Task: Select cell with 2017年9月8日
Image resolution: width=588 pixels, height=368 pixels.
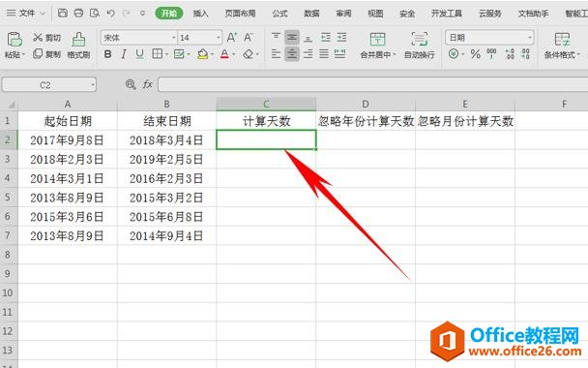Action: [68, 140]
